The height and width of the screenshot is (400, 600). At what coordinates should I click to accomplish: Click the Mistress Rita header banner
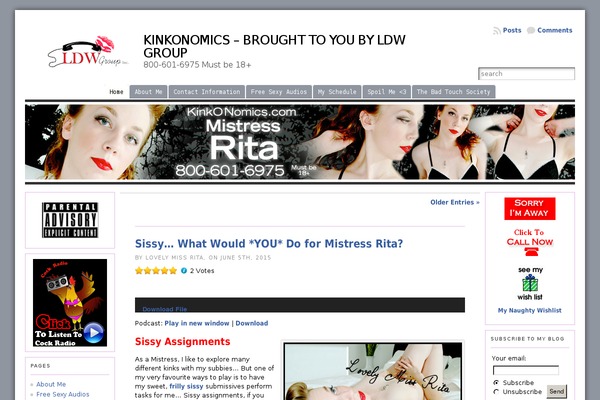300,142
